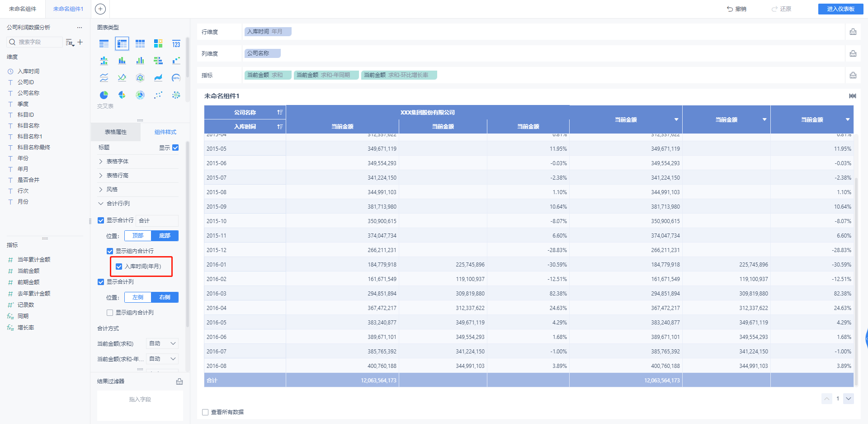Viewport: 868px width, 424px height.
Task: Select the percentage gauge chart icon
Action: (x=176, y=78)
